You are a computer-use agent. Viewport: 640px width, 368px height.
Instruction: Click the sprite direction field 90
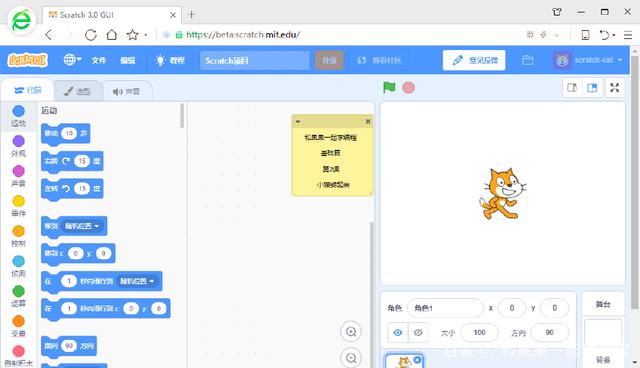point(549,333)
